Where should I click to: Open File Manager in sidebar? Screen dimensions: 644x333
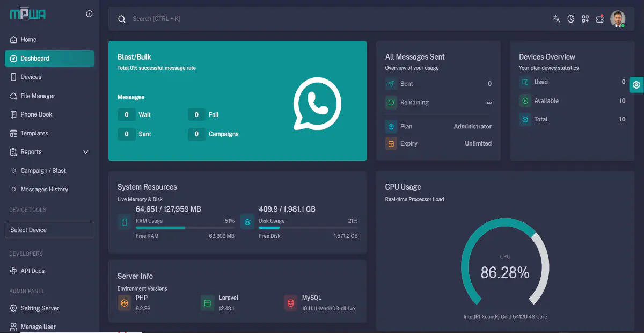38,96
